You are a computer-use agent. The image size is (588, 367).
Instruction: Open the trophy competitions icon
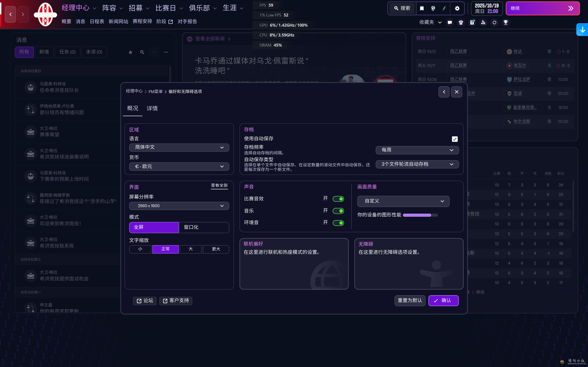506,22
